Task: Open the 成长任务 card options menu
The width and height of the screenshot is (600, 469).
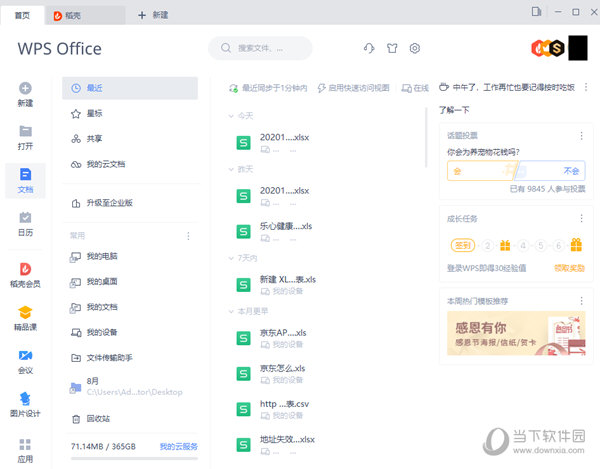Action: [581, 218]
